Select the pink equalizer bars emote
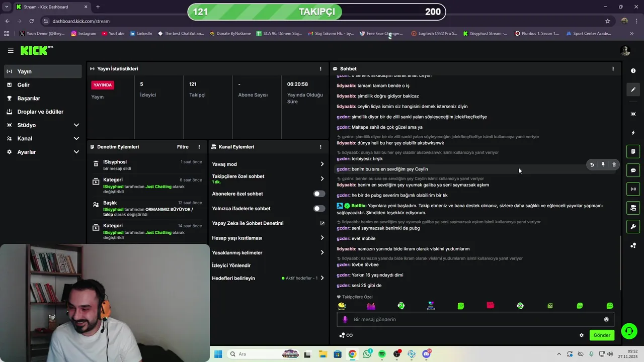This screenshot has height=362, width=644. pyautogui.click(x=371, y=306)
